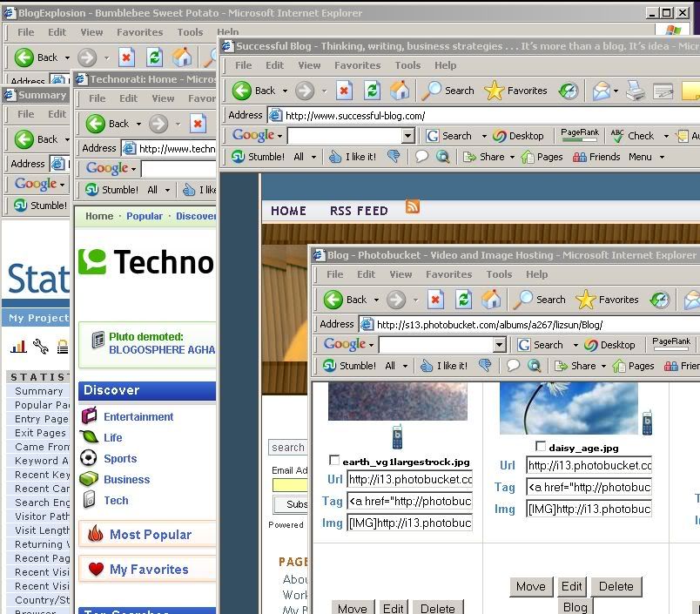This screenshot has width=700, height=614.
Task: Click the Desktop icon in Successful Blog Google toolbar
Action: [x=518, y=136]
